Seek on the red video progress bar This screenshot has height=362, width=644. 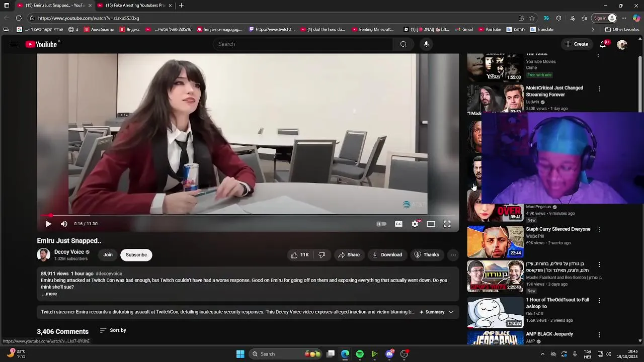[248, 215]
